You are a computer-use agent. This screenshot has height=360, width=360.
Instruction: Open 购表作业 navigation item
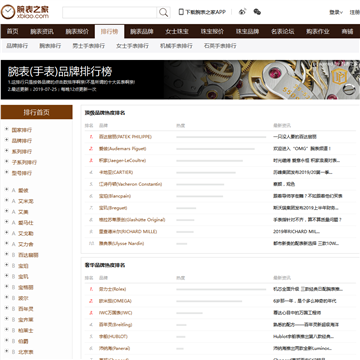pos(318,32)
